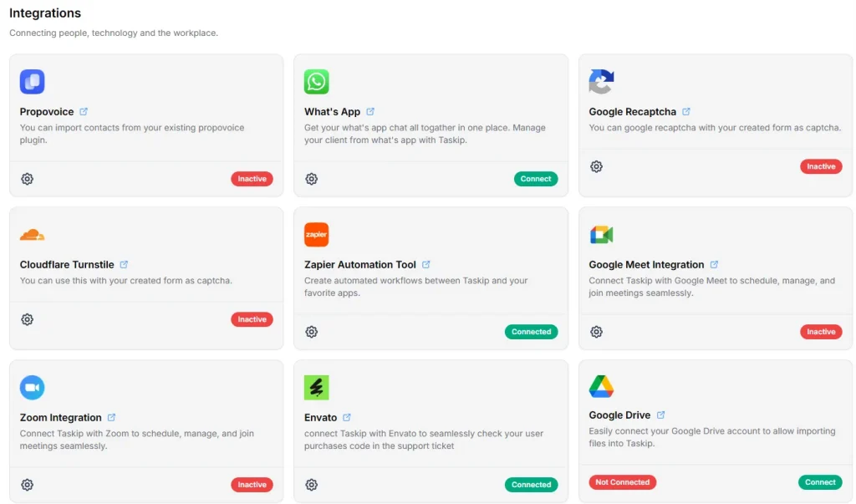The width and height of the screenshot is (856, 504).
Task: Click the Google Drive triangle logo
Action: pos(601,386)
